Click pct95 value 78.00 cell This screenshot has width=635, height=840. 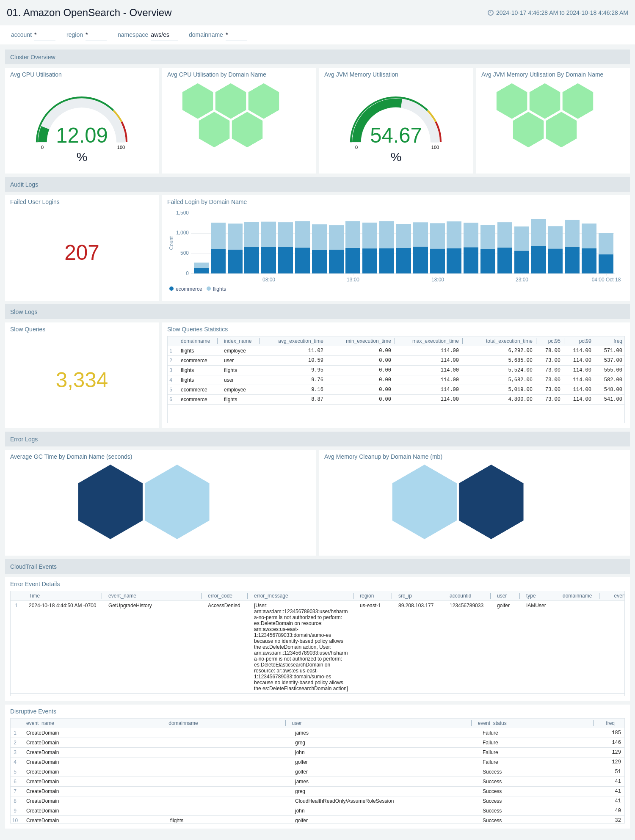point(553,351)
